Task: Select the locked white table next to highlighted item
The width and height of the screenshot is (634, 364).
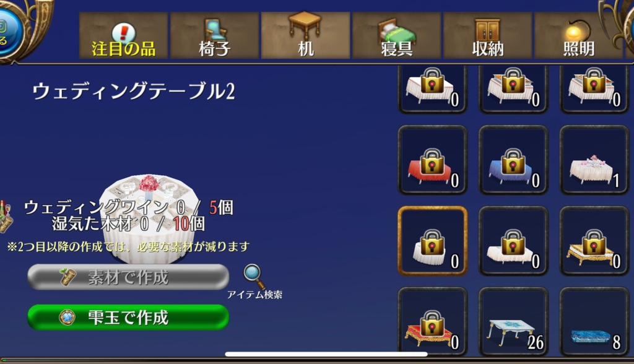Action: click(x=513, y=241)
